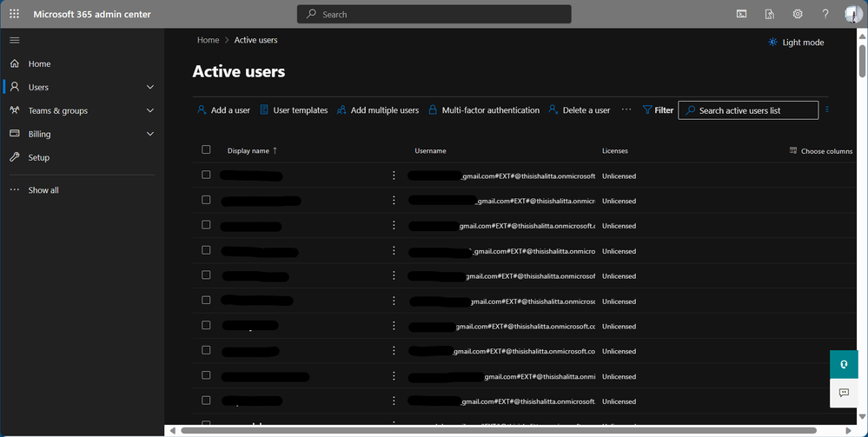Click User templates
This screenshot has width=868, height=437.
click(x=294, y=110)
